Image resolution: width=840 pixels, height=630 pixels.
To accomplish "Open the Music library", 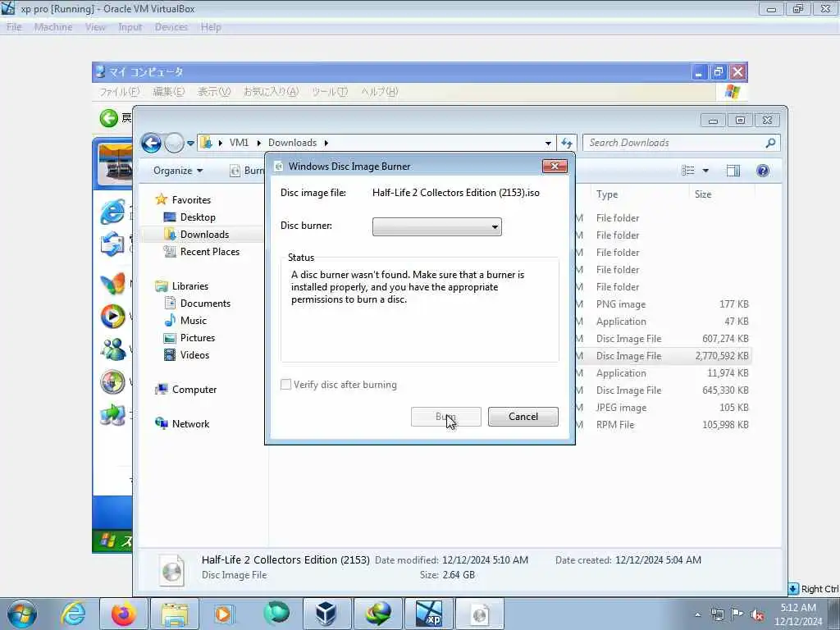I will (194, 321).
